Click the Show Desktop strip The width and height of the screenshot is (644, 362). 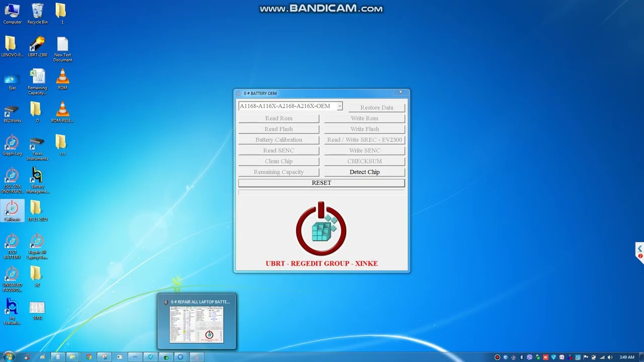tap(641, 357)
